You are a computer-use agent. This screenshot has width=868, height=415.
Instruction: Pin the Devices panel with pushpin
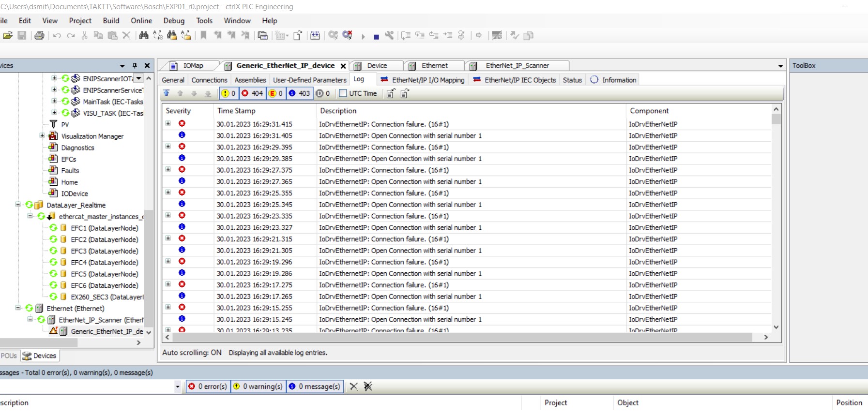click(x=135, y=66)
